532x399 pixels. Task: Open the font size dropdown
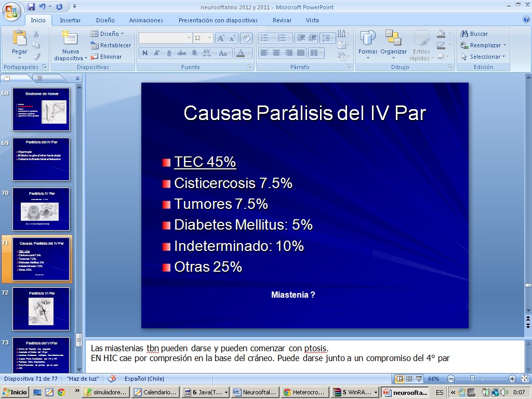point(209,38)
